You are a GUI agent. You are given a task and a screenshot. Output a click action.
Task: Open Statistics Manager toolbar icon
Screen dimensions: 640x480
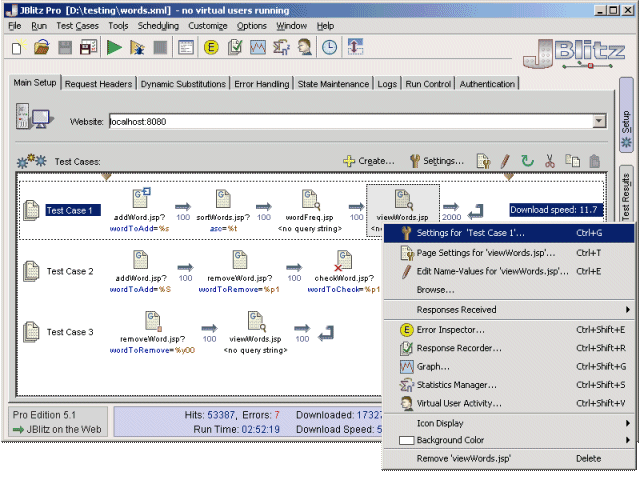tap(281, 47)
